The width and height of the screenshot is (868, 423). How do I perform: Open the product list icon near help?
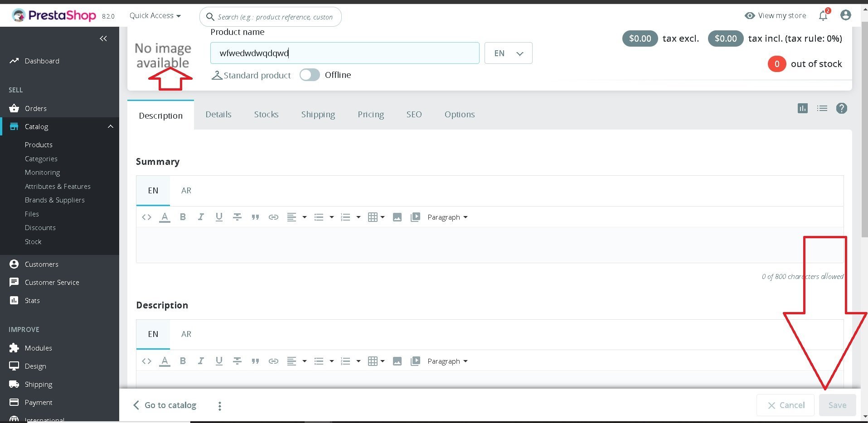click(822, 108)
